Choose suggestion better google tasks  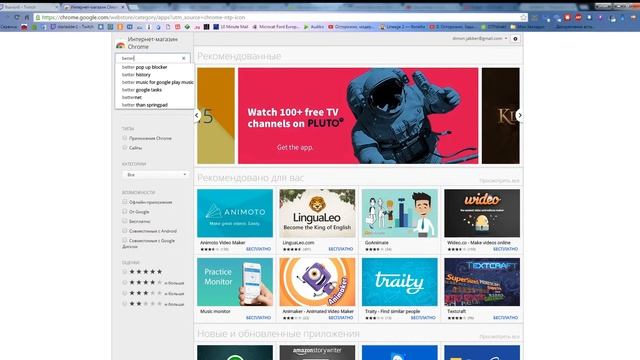click(155, 90)
